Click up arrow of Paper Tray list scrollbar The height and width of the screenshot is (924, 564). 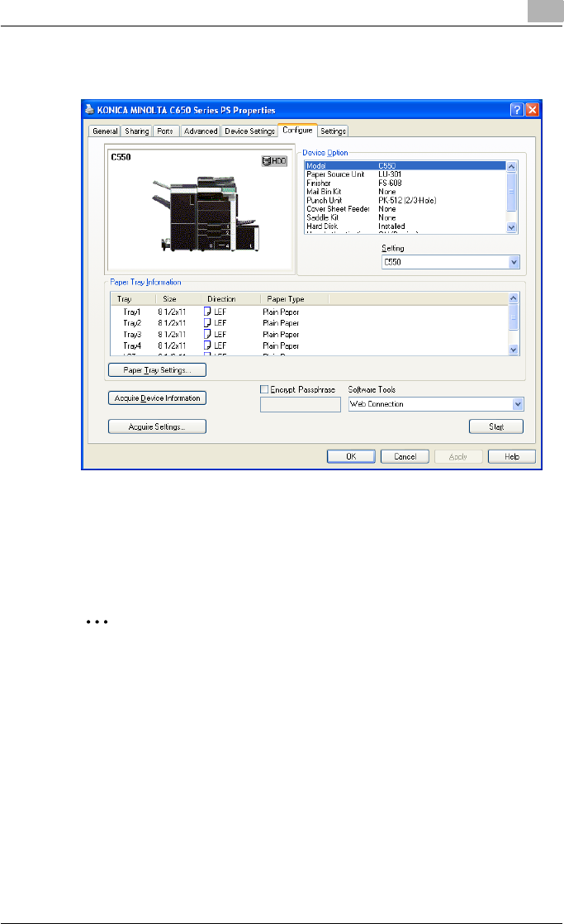[x=514, y=298]
